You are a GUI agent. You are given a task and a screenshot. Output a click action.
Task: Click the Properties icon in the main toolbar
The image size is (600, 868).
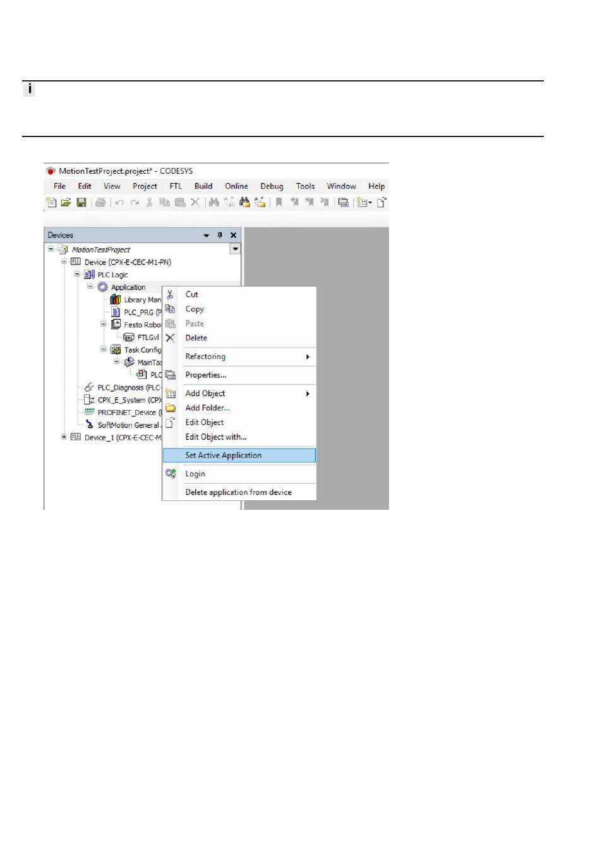tap(343, 202)
